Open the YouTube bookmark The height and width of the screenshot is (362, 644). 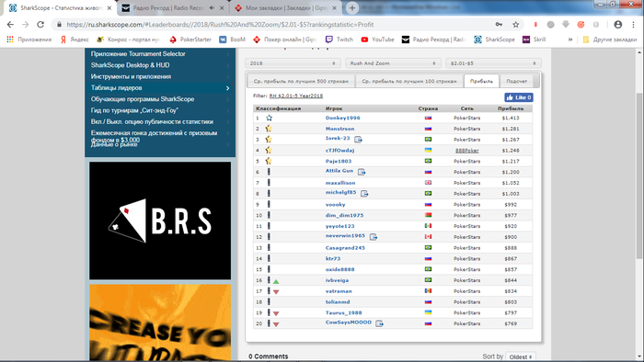[377, 40]
